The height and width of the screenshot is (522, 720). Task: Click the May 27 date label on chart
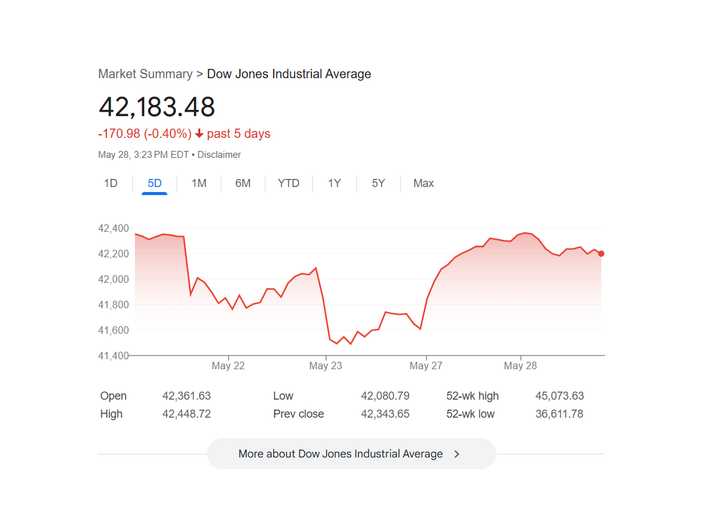(x=425, y=366)
